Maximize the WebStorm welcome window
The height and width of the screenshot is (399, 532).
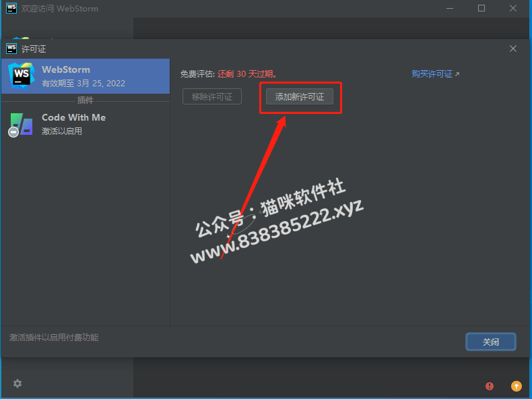[481, 8]
